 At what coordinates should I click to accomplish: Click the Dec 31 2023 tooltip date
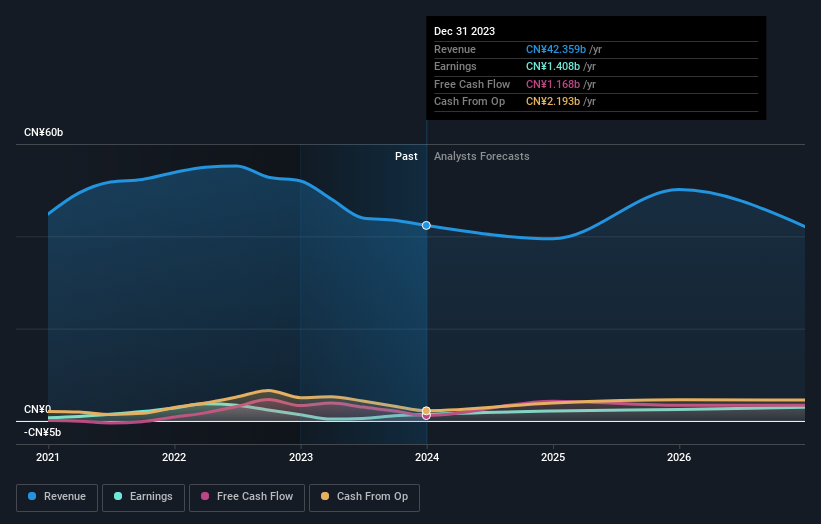coord(464,31)
